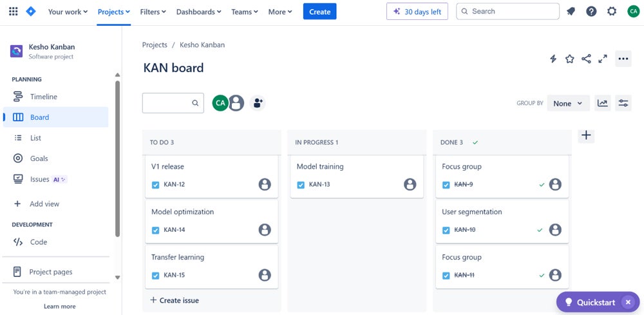Click the task type checkbox icon on KAN-12
The image size is (644, 315).
(155, 185)
